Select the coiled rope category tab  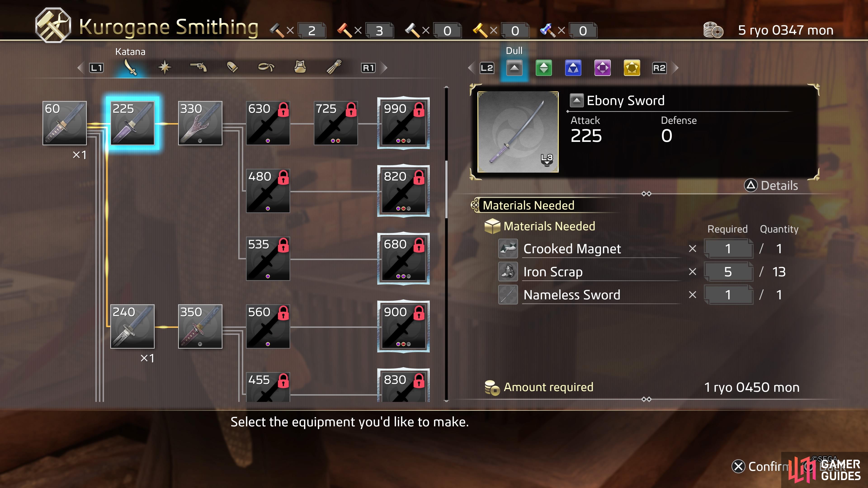266,67
